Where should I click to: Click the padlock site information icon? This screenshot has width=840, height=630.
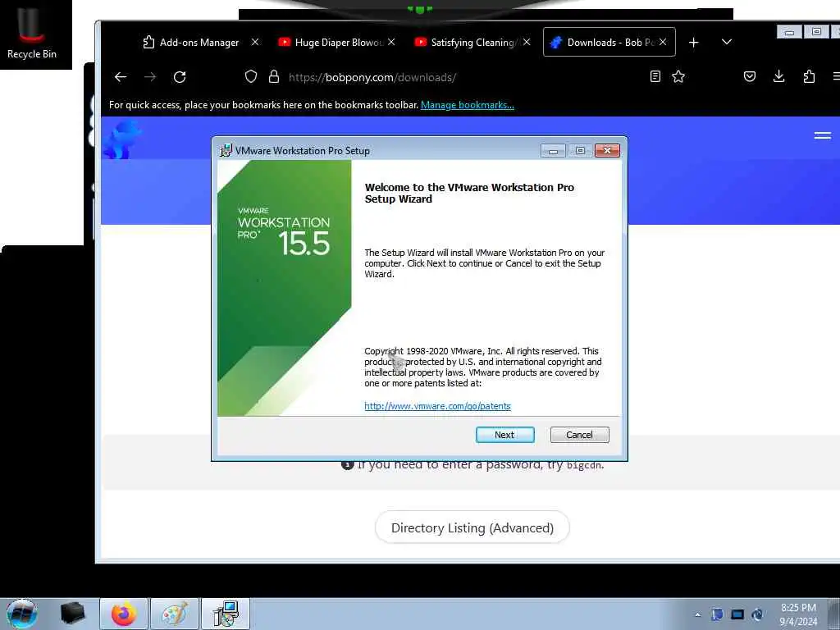(x=274, y=76)
